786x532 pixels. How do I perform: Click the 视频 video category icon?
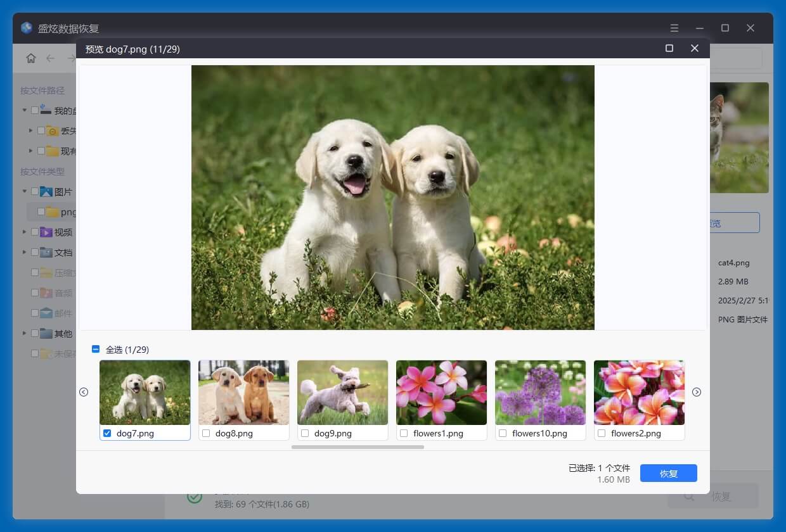(46, 232)
